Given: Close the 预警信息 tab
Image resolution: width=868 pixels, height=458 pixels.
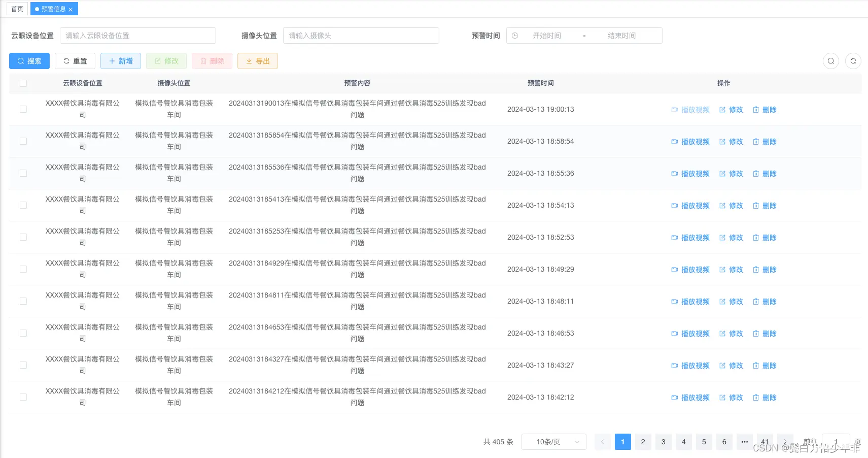Looking at the screenshot, I should point(71,10).
